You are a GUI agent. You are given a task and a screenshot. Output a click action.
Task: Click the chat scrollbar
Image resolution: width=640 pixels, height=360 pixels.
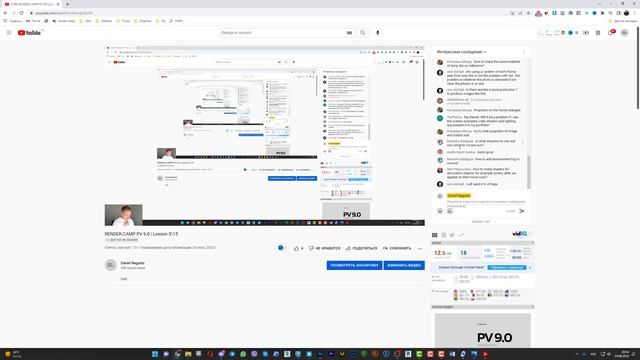click(x=529, y=171)
